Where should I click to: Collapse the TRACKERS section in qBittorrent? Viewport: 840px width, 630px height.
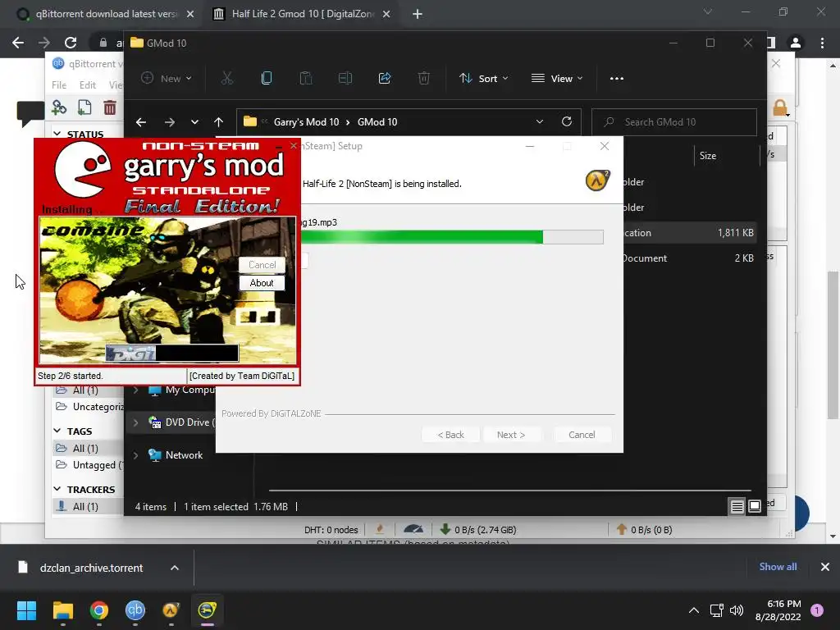[x=57, y=489]
